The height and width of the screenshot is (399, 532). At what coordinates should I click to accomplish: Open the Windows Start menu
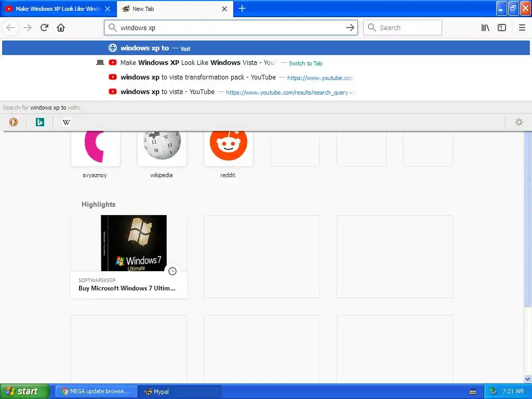pyautogui.click(x=25, y=391)
